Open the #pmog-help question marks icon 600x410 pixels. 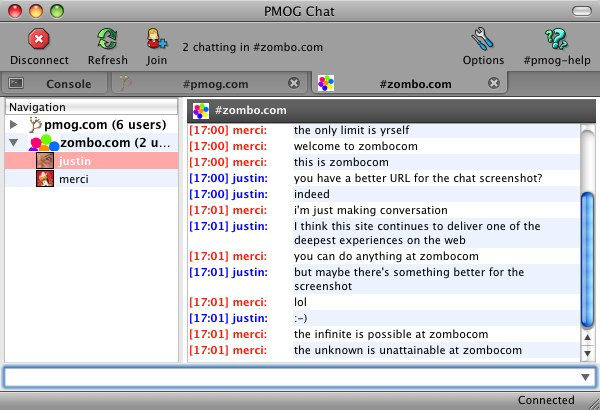click(x=556, y=39)
